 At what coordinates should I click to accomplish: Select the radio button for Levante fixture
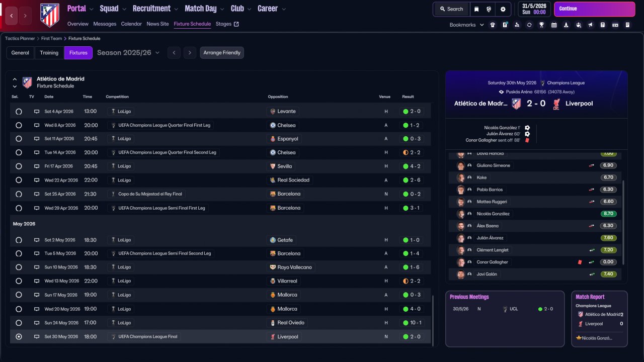[19, 112]
